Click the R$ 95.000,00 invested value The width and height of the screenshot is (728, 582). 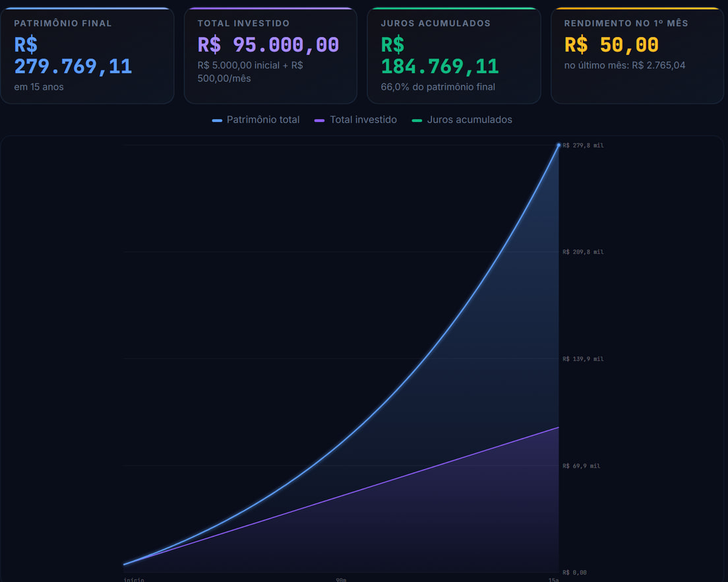click(x=268, y=45)
